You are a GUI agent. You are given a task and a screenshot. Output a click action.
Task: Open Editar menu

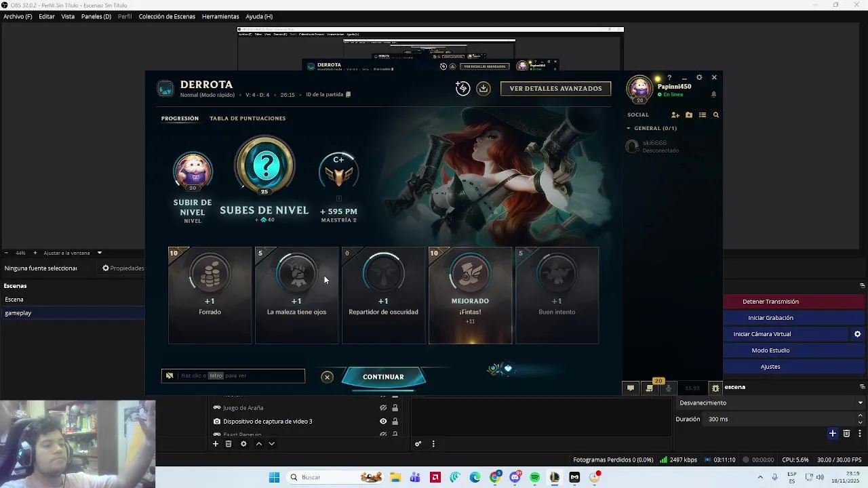pyautogui.click(x=47, y=16)
